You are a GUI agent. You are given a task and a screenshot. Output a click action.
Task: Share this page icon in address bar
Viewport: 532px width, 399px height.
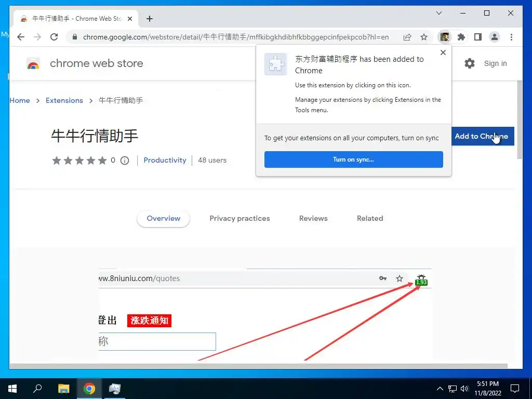tap(407, 37)
